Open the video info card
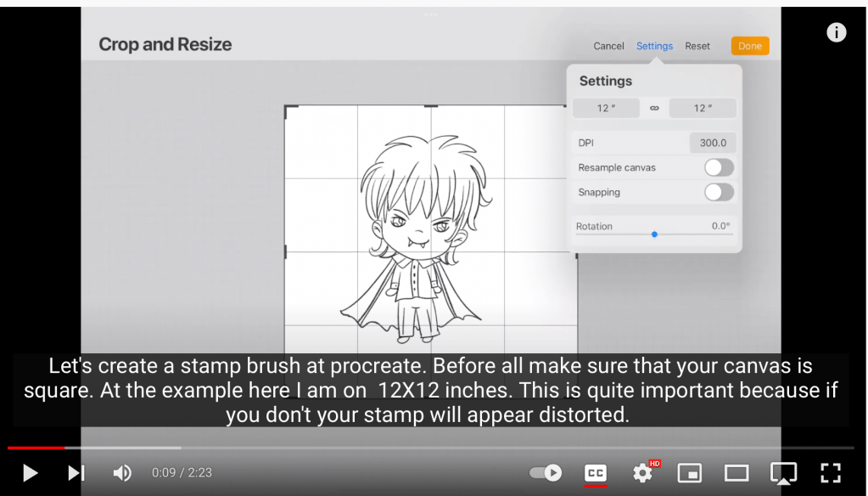The width and height of the screenshot is (868, 496). (836, 32)
